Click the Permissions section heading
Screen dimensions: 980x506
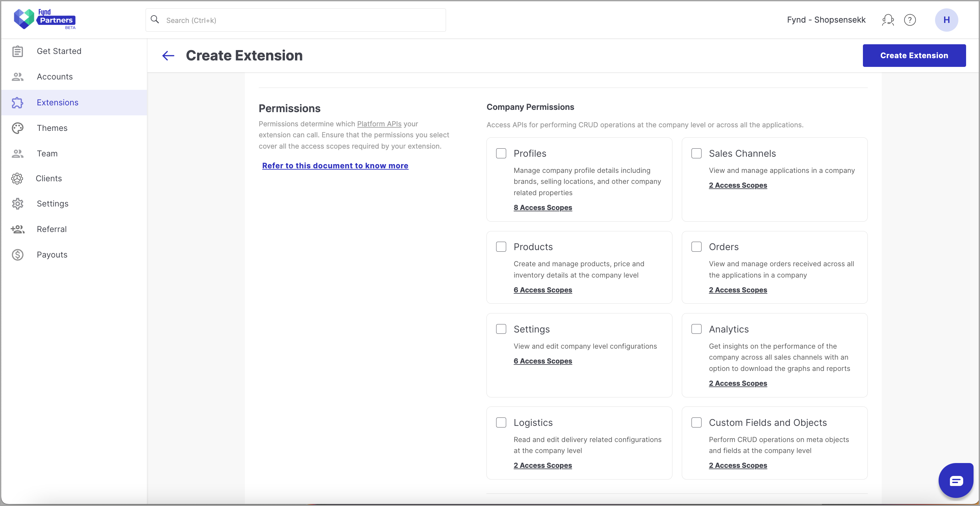pos(289,108)
